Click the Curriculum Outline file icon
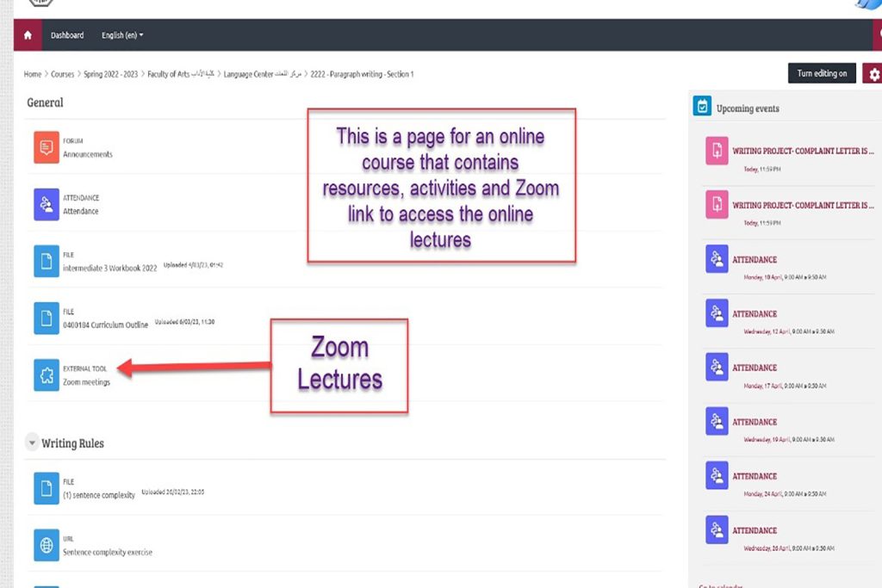The height and width of the screenshot is (588, 882). click(47, 319)
